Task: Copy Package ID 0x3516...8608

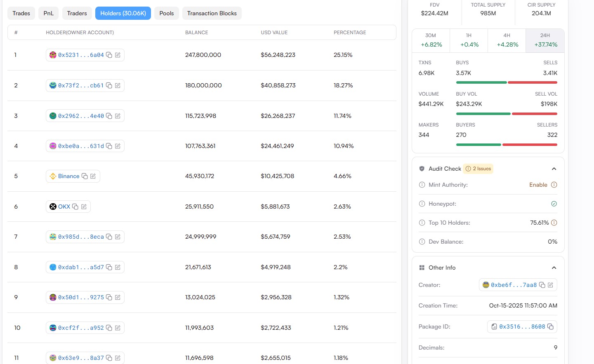Action: (x=550, y=326)
